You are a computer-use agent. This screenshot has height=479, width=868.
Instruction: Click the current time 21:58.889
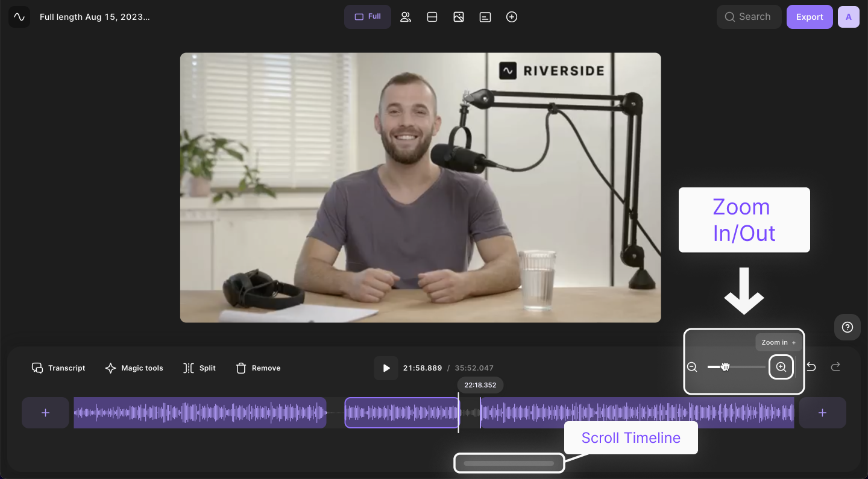pyautogui.click(x=423, y=368)
